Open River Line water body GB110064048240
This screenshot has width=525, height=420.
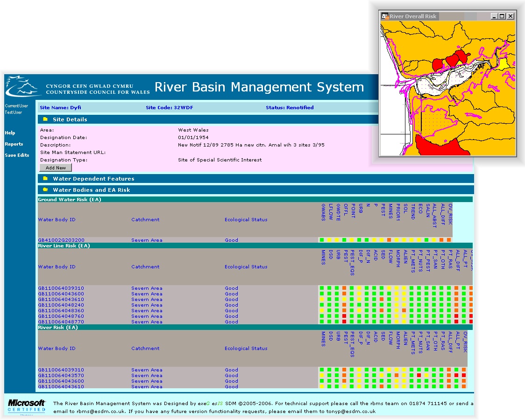click(61, 305)
